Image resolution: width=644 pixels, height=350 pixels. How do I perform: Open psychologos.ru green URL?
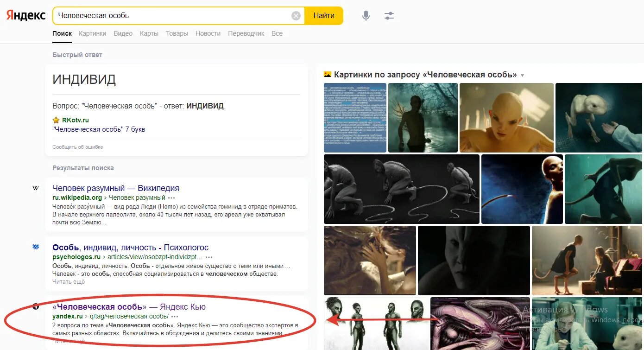pyautogui.click(x=76, y=257)
